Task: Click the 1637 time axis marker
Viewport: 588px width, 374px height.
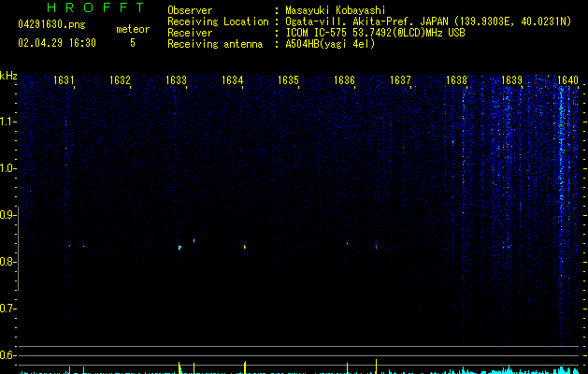Action: (400, 80)
